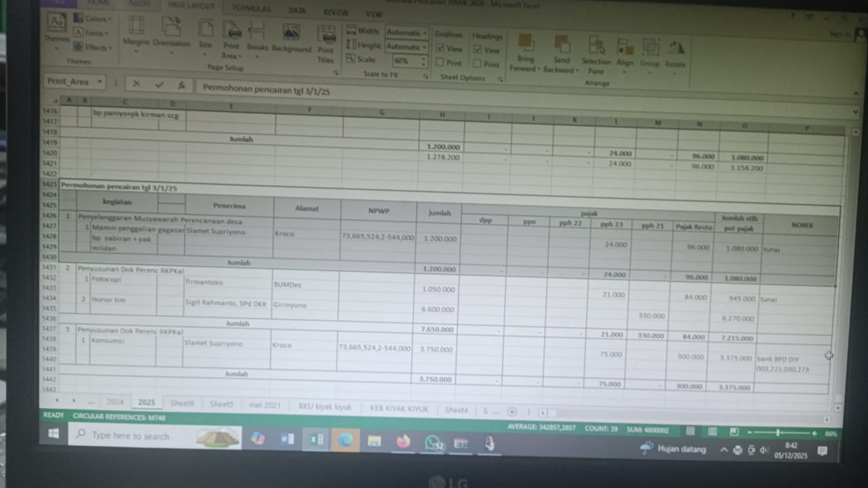
Task: Open the 'BKU kiyak kiyuk' sheet tab
Action: [x=325, y=407]
